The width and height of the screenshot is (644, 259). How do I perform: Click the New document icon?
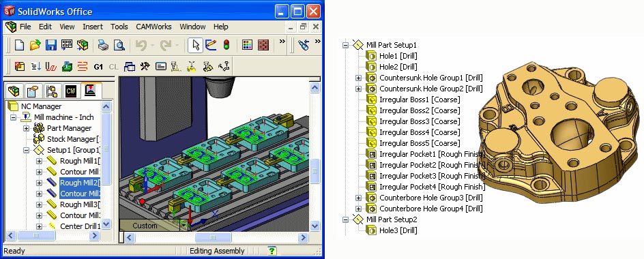click(19, 45)
